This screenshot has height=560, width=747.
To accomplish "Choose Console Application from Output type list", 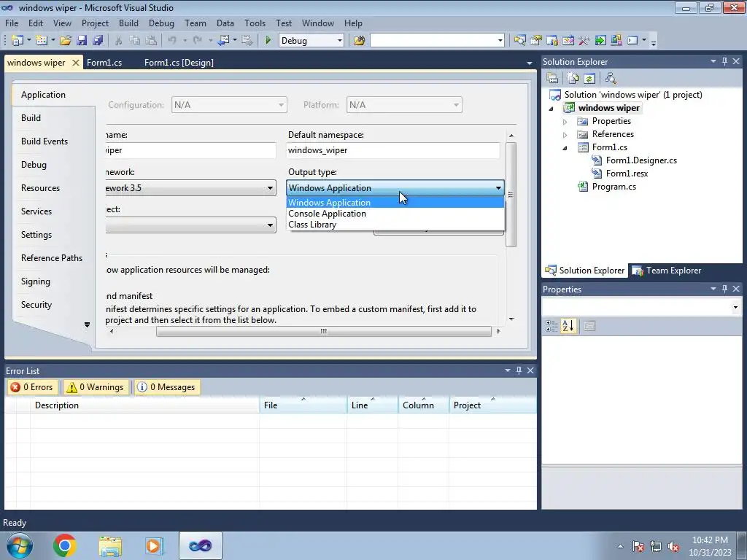I will [395, 214].
